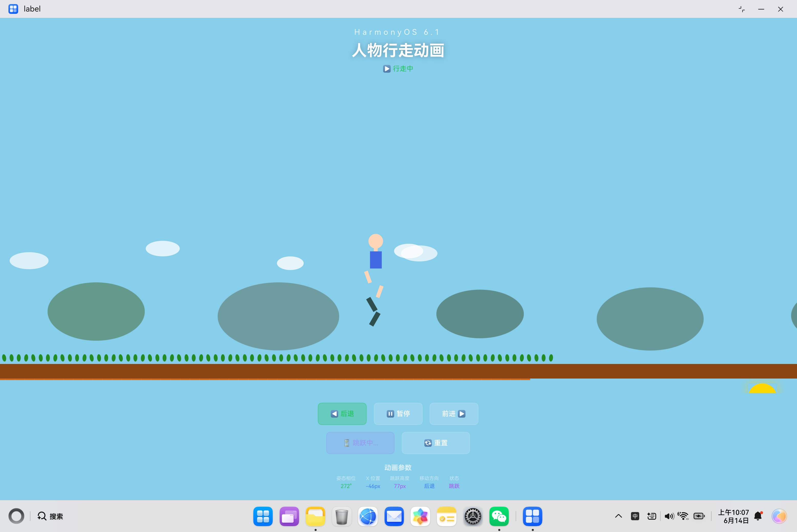Open WeChat in dock
The width and height of the screenshot is (797, 532).
point(499,516)
